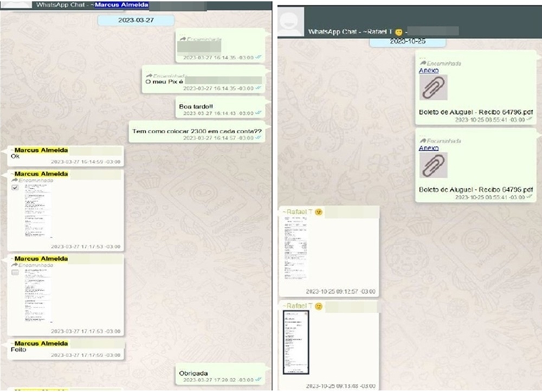542x392 pixels.
Task: Click the highlighted Marcus Almeida name in chat title
Action: click(x=121, y=5)
